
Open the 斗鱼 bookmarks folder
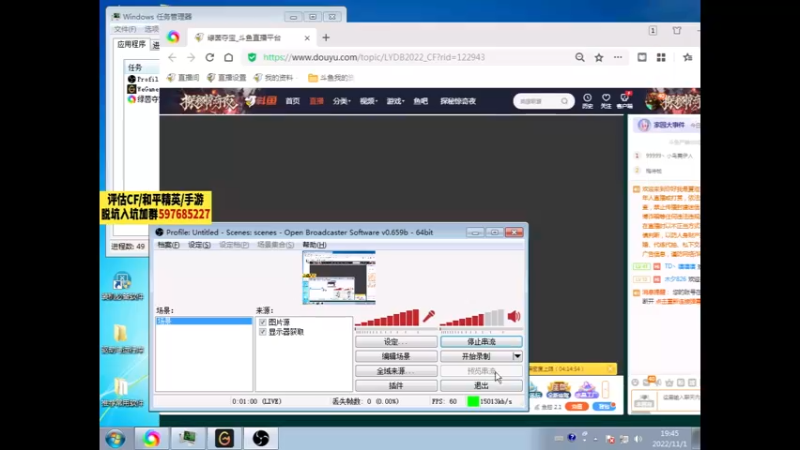point(331,78)
